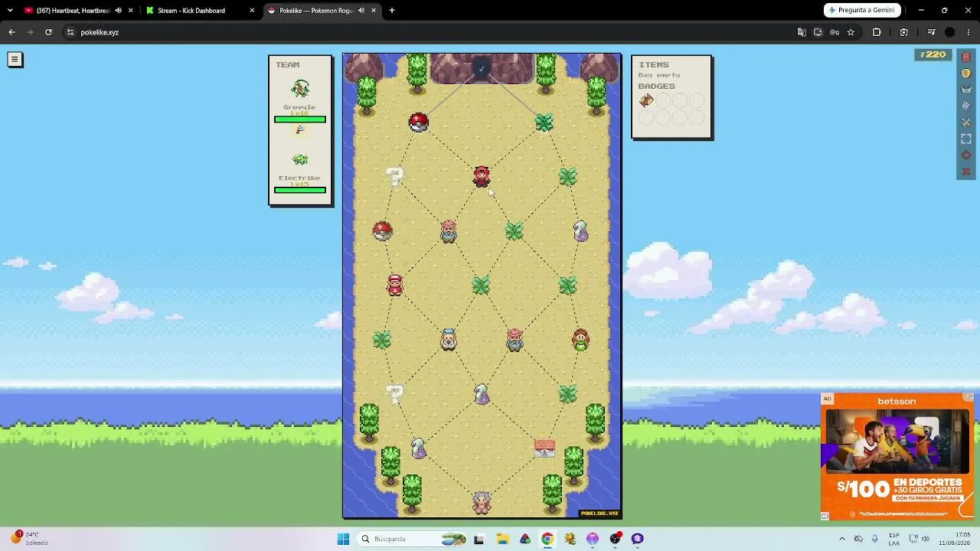The width and height of the screenshot is (980, 551).
Task: Click the Pregunta a Gemini button
Action: coord(863,11)
